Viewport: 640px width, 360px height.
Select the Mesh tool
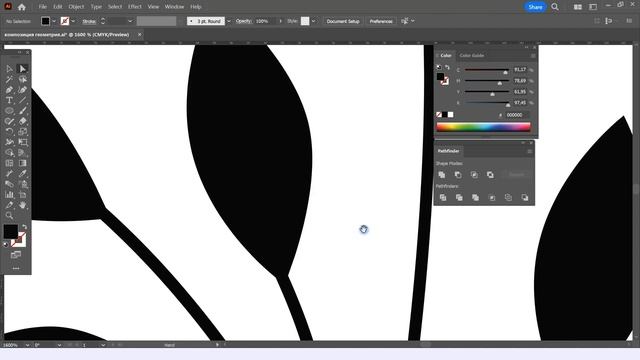[9, 163]
